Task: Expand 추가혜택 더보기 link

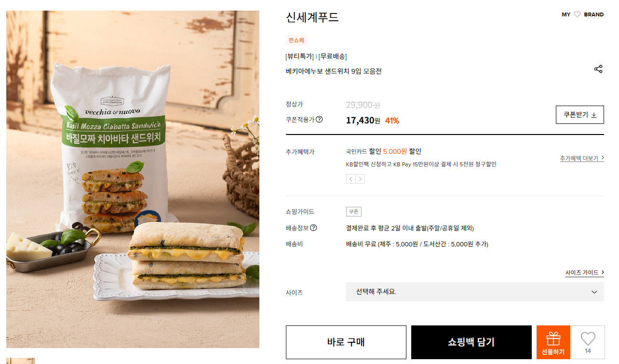Action: tap(582, 158)
